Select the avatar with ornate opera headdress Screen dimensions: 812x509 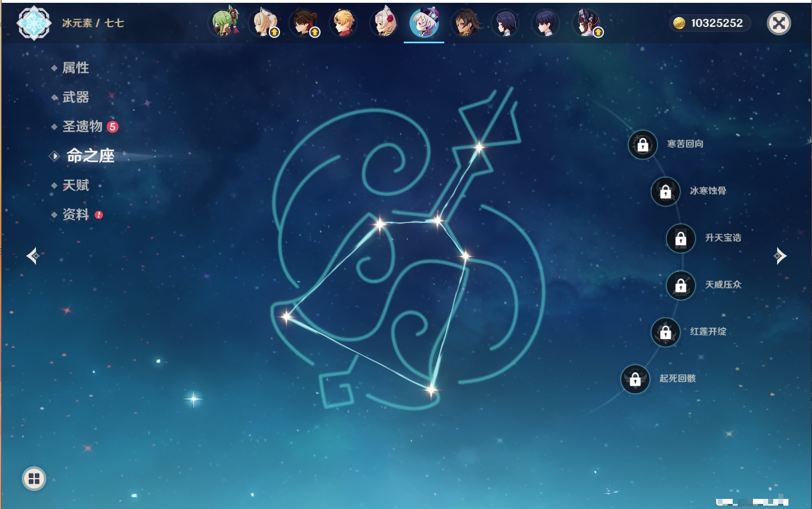[x=587, y=22]
